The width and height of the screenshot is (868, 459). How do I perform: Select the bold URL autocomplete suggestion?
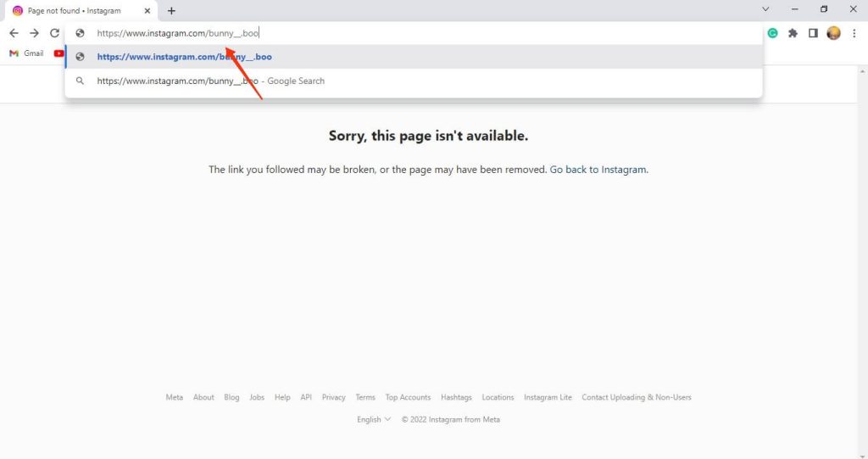click(x=414, y=57)
